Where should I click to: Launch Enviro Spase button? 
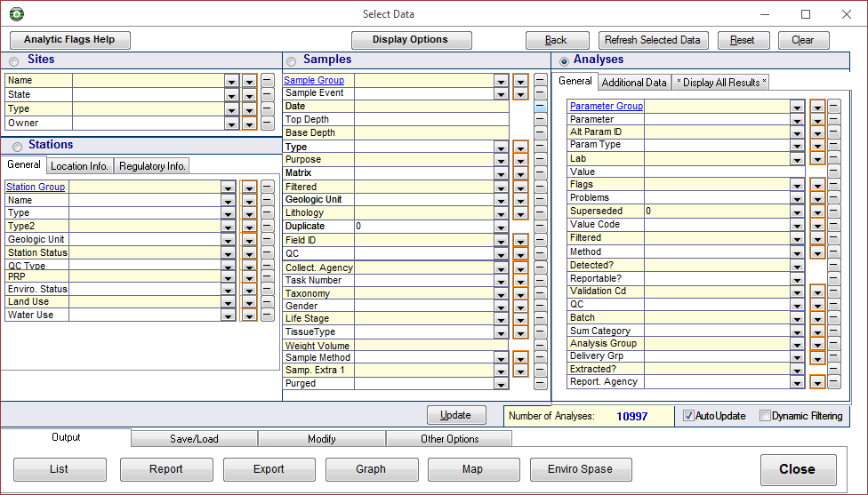(581, 469)
